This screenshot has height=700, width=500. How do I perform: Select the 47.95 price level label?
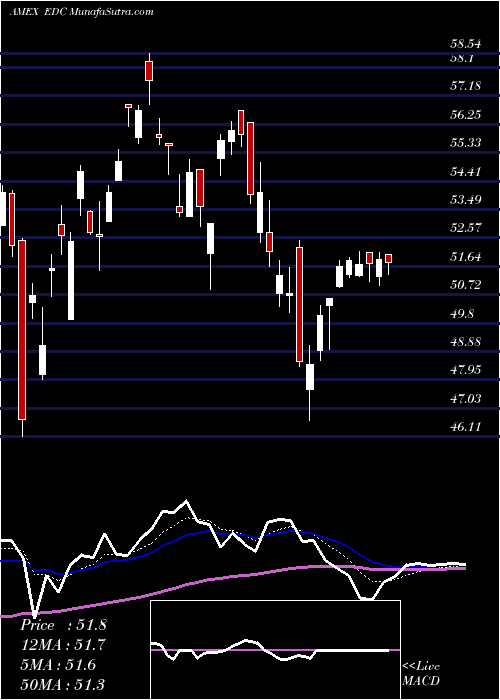466,370
